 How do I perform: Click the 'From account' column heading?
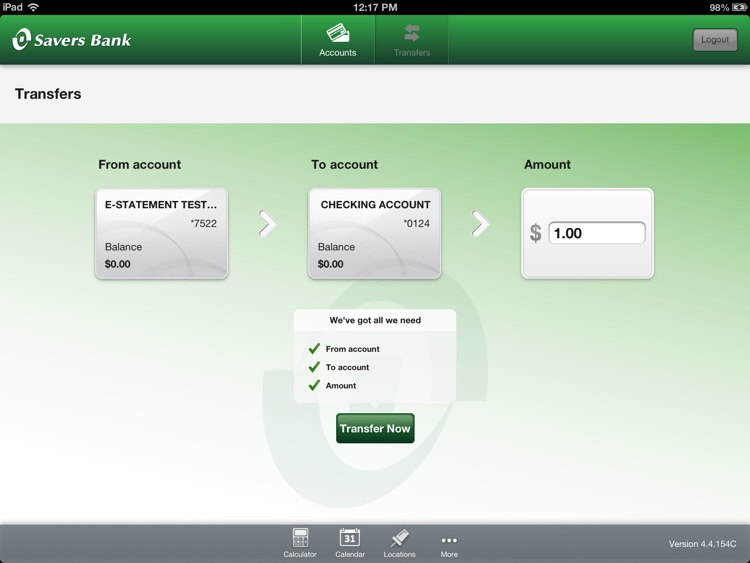[x=140, y=165]
